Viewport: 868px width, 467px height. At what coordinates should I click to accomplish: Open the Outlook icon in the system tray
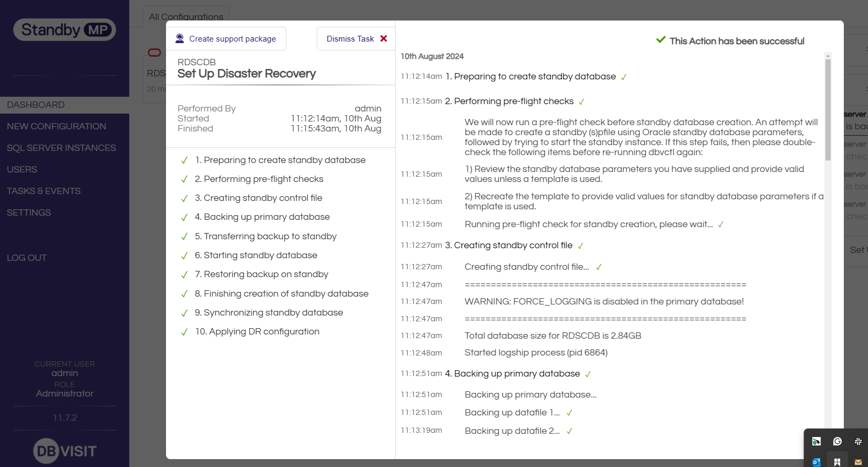coord(817,462)
